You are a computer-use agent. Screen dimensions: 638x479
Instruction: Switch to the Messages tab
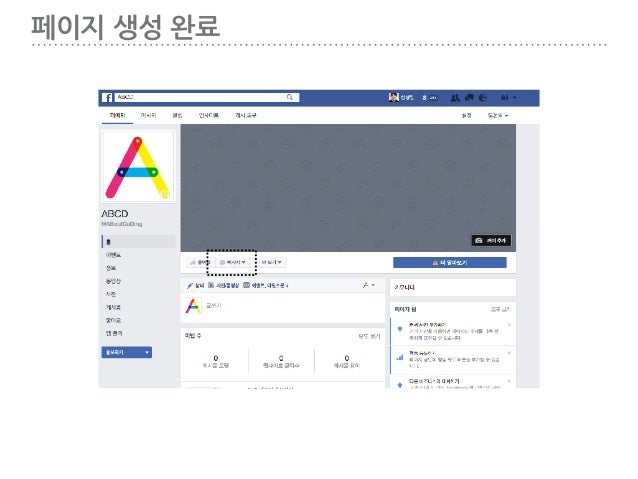[149, 116]
